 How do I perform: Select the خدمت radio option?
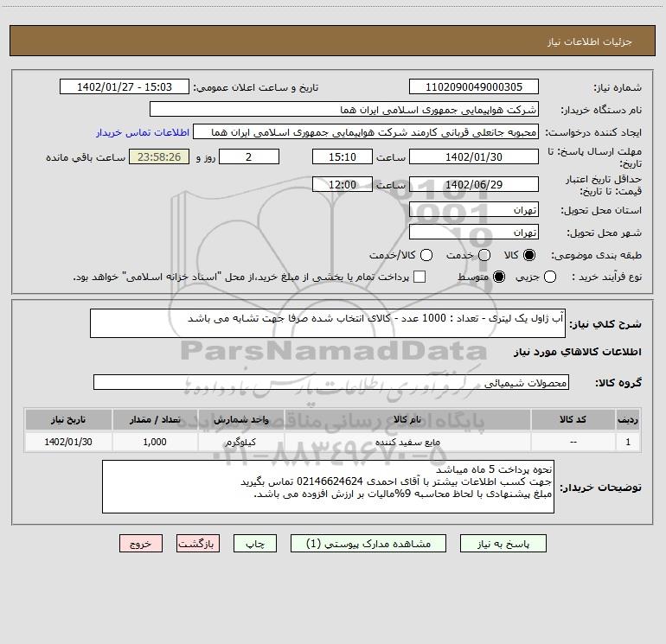(x=484, y=255)
